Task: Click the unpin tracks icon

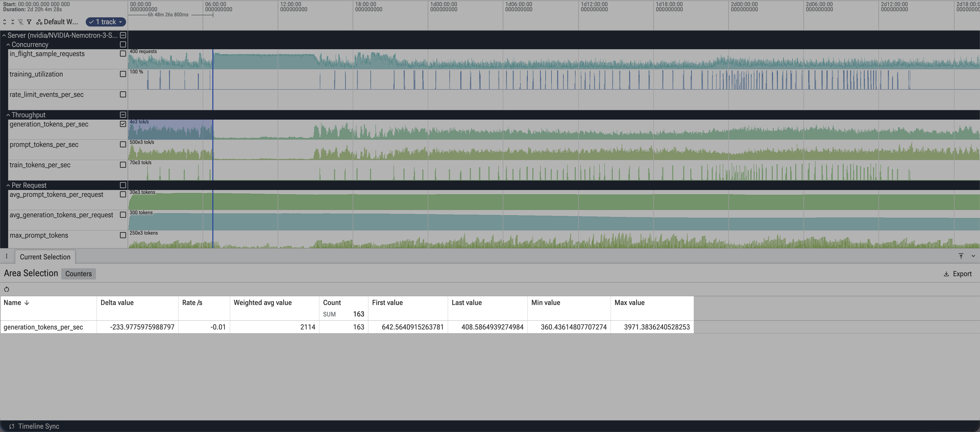Action: (x=20, y=22)
